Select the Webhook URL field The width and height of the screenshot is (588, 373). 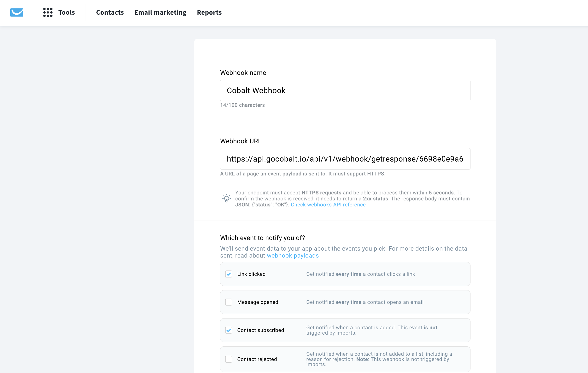click(x=345, y=159)
